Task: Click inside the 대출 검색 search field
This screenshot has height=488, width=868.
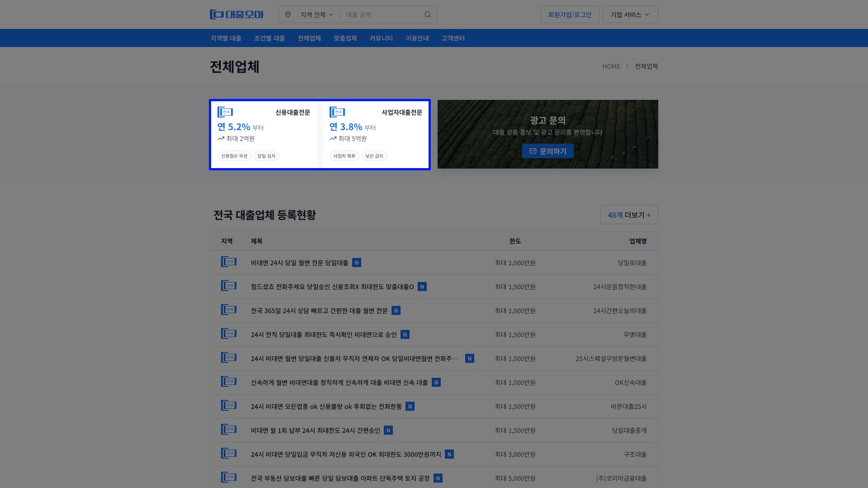Action: coord(384,14)
